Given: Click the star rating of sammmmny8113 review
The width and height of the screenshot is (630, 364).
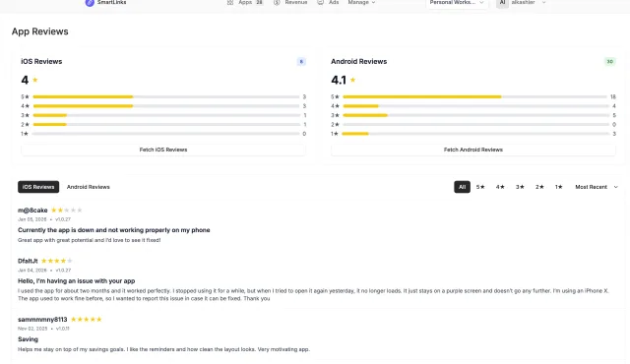Looking at the screenshot, I should pos(87,320).
